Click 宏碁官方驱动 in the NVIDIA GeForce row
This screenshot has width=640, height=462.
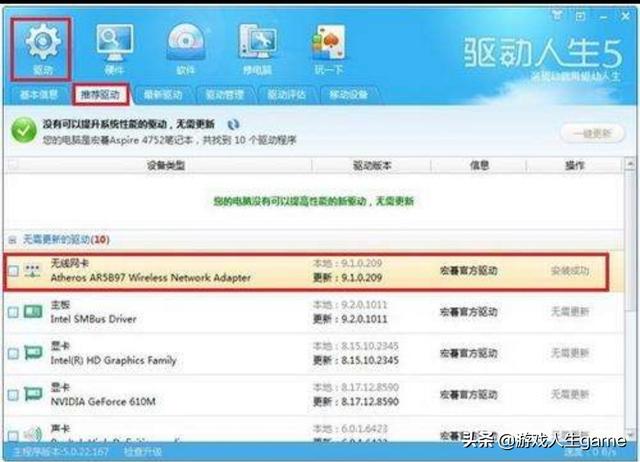[469, 394]
